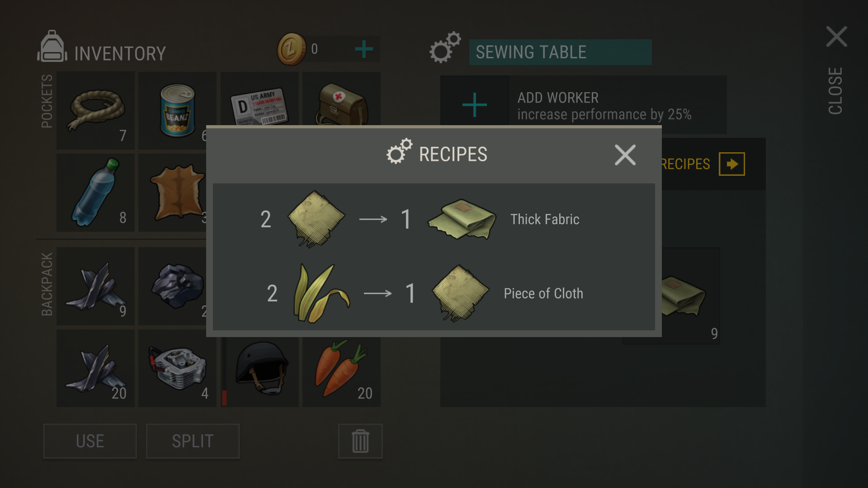The height and width of the screenshot is (488, 868).
Task: Click the USE button
Action: click(x=90, y=441)
